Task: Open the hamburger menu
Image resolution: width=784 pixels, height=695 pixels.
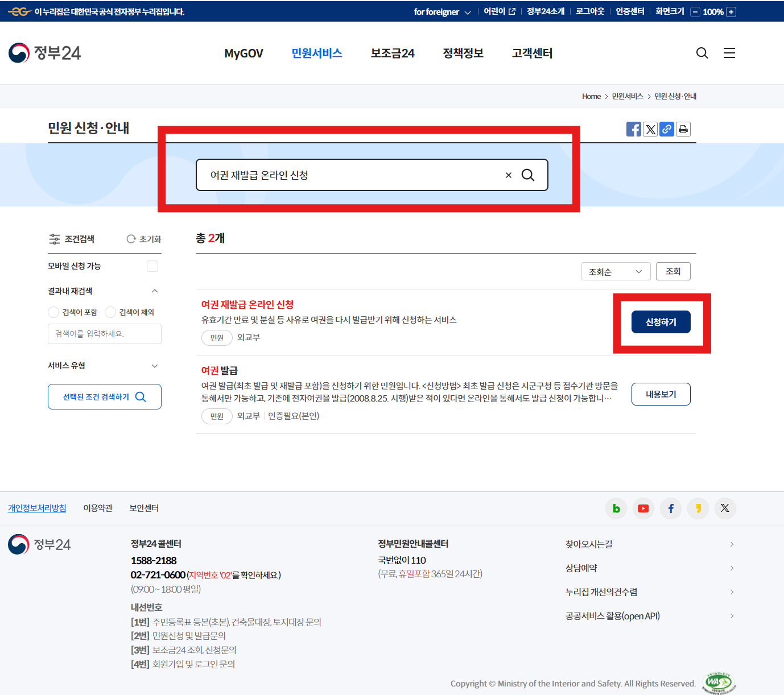Action: (x=729, y=53)
